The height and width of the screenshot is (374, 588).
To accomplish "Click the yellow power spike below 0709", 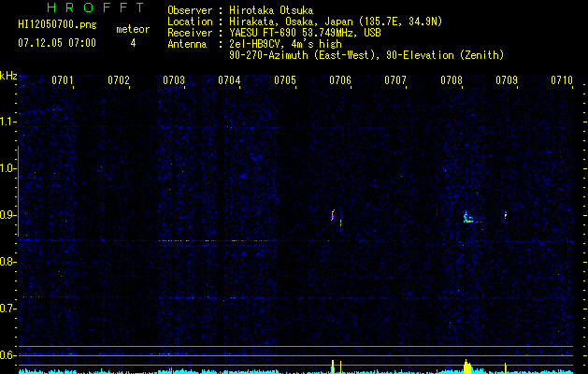I will click(x=506, y=368).
